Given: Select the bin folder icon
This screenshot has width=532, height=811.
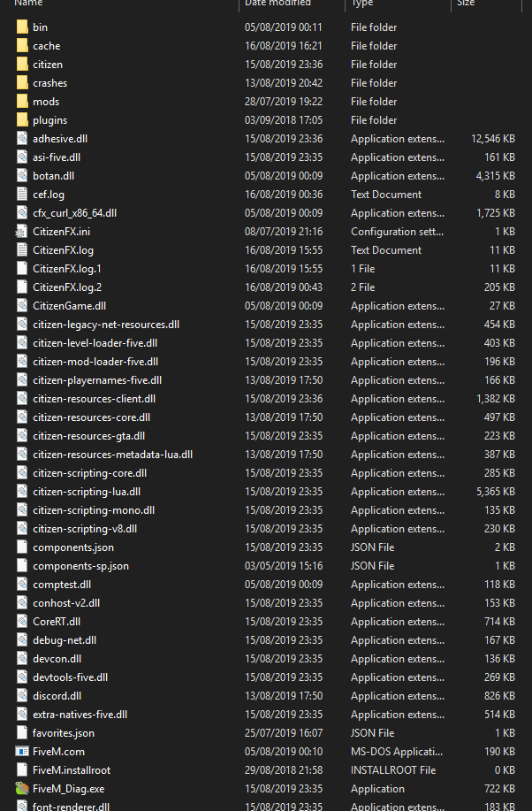Looking at the screenshot, I should tap(22, 27).
